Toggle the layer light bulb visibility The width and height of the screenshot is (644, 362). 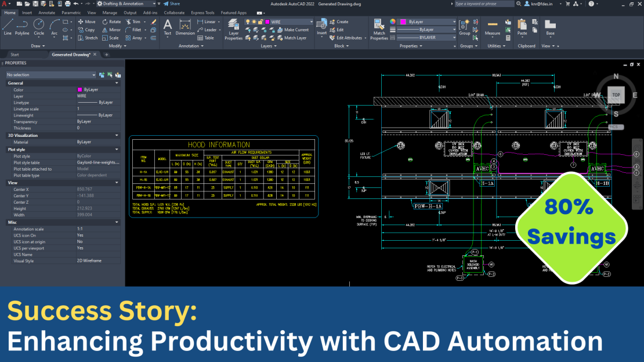[247, 21]
